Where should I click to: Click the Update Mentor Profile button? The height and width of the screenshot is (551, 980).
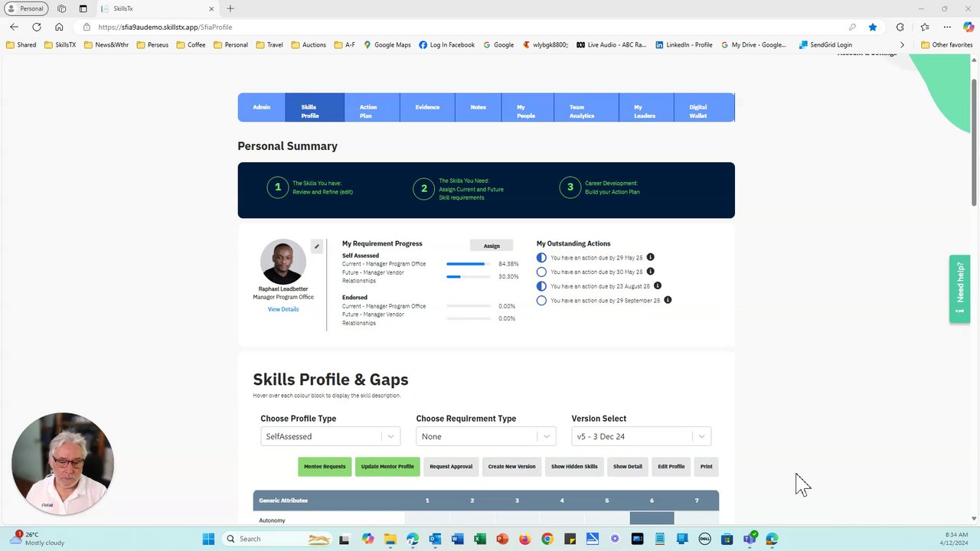[x=387, y=466]
